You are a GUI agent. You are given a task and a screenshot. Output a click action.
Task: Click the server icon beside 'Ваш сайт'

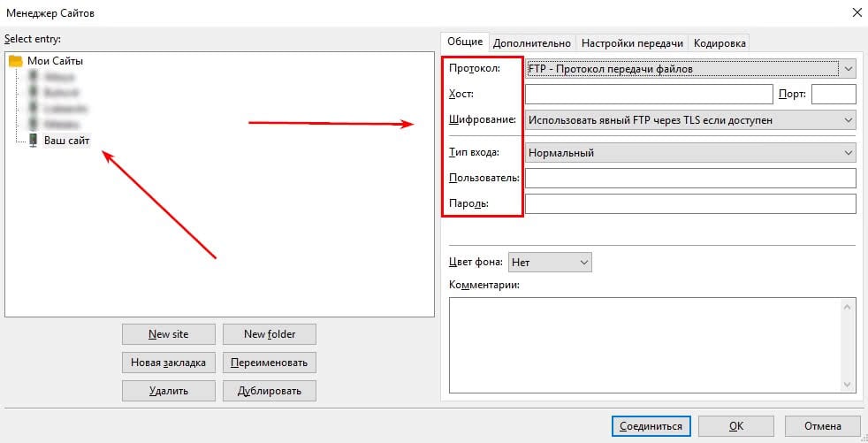click(x=34, y=140)
